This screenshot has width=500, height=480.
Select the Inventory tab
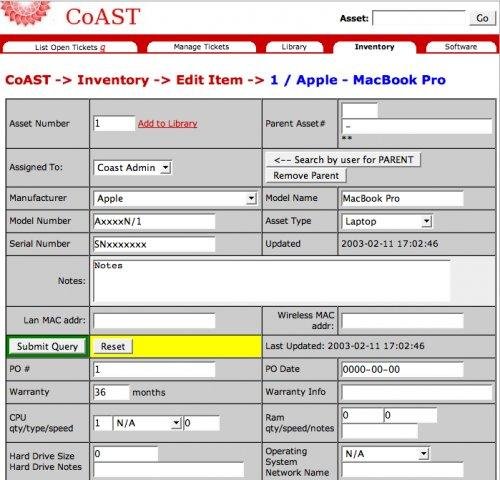[x=374, y=47]
